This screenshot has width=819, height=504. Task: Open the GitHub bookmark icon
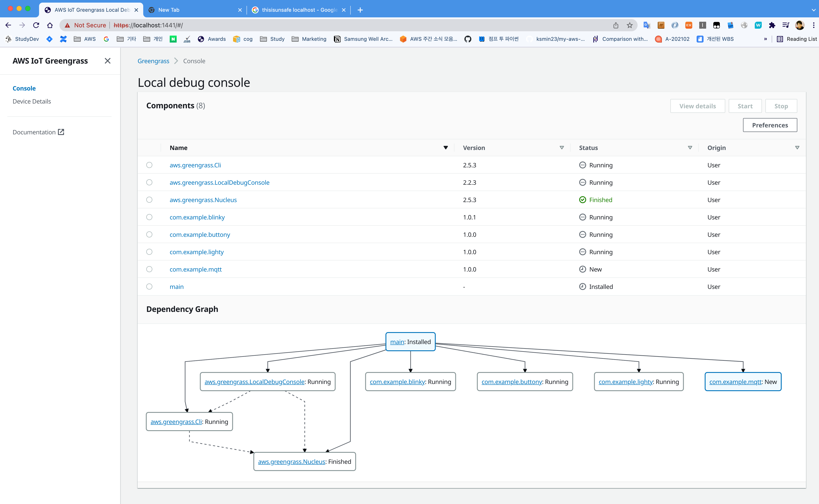coord(467,39)
